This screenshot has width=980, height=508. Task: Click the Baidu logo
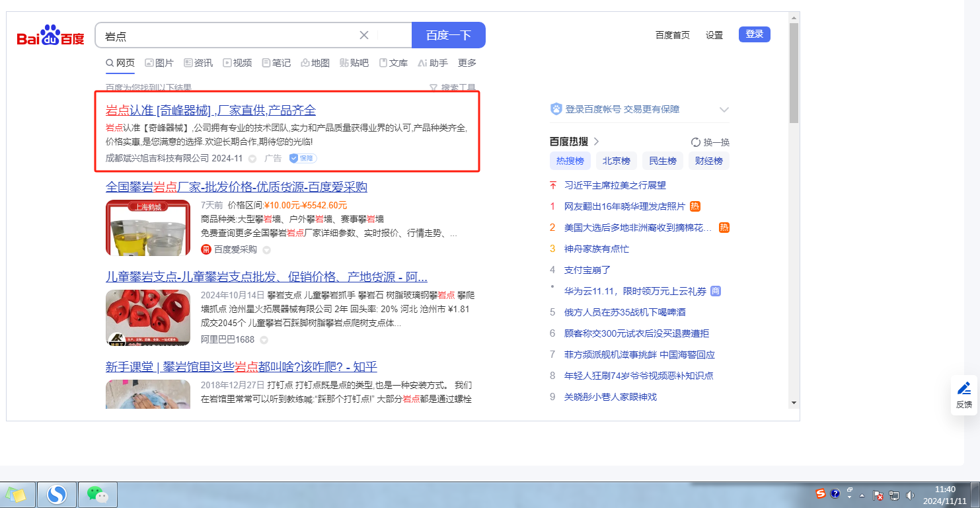(x=51, y=36)
